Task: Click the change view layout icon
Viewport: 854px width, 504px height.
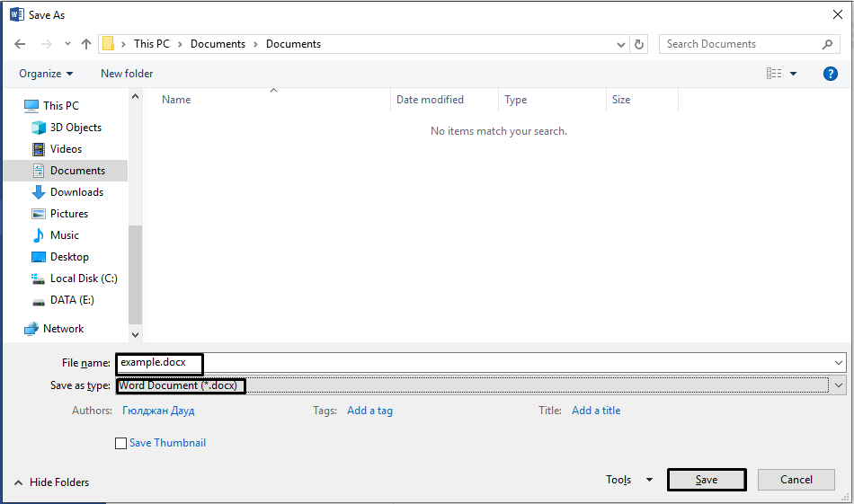Action: click(774, 74)
